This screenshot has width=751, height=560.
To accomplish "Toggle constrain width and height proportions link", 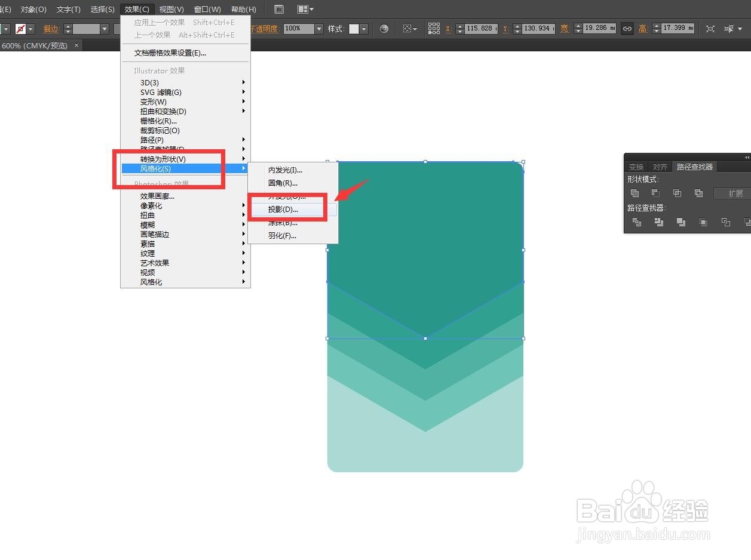I will tap(627, 29).
